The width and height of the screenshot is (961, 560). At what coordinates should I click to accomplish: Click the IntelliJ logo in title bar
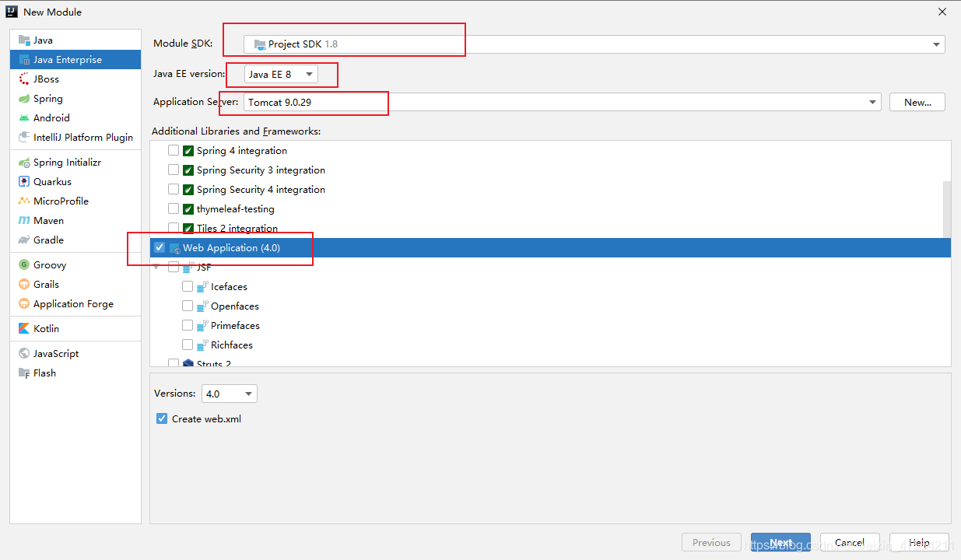tap(12, 12)
